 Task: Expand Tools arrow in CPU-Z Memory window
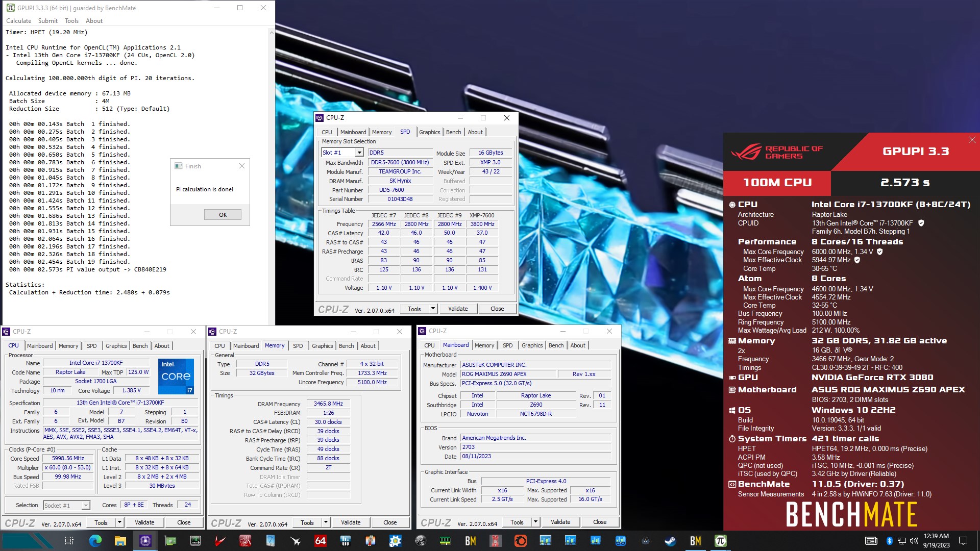(x=326, y=522)
